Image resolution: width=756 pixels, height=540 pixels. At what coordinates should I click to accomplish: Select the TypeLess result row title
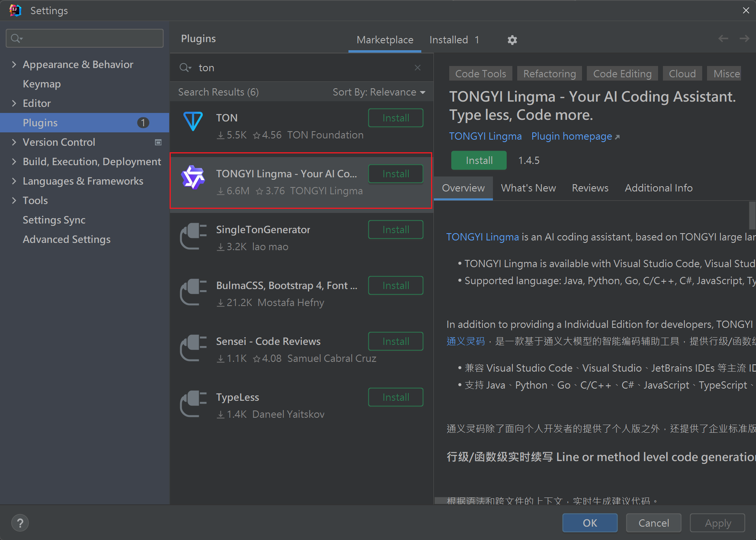pos(238,397)
